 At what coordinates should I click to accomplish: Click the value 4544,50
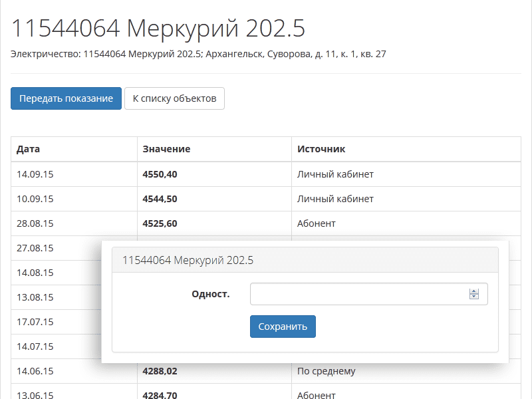pyautogui.click(x=160, y=199)
